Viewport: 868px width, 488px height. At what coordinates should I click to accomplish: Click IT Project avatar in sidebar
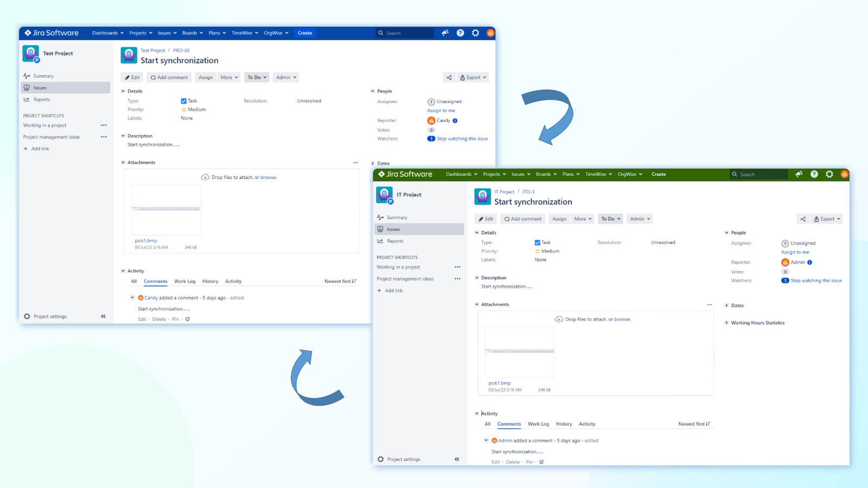[x=385, y=195]
